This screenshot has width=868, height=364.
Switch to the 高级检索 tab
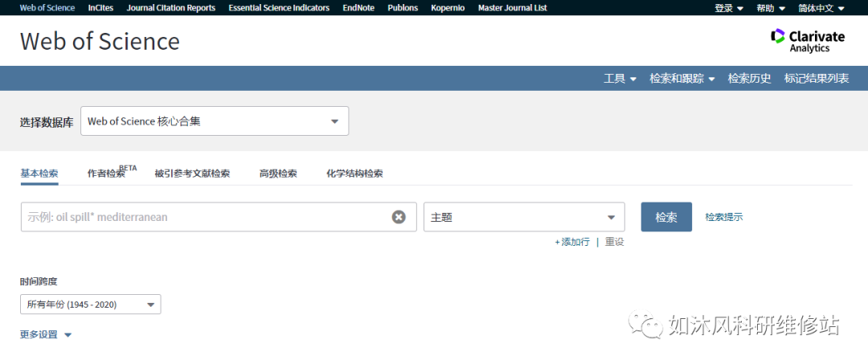[x=278, y=173]
